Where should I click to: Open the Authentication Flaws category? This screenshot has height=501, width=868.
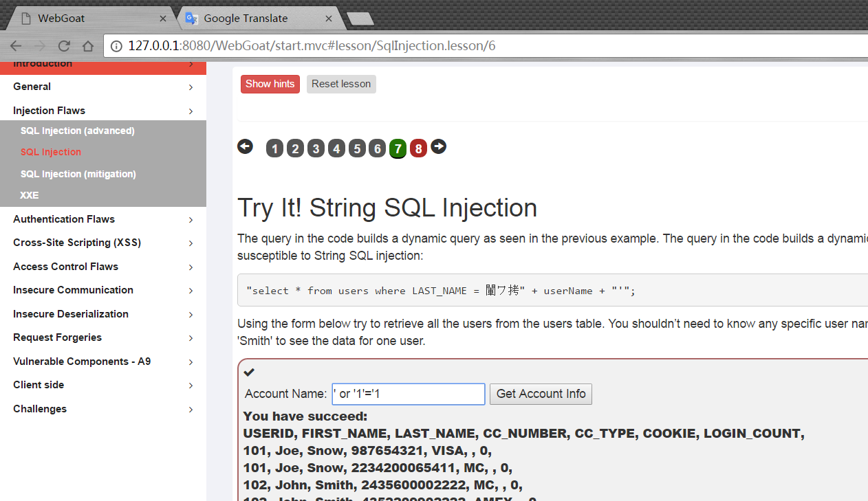tap(64, 219)
